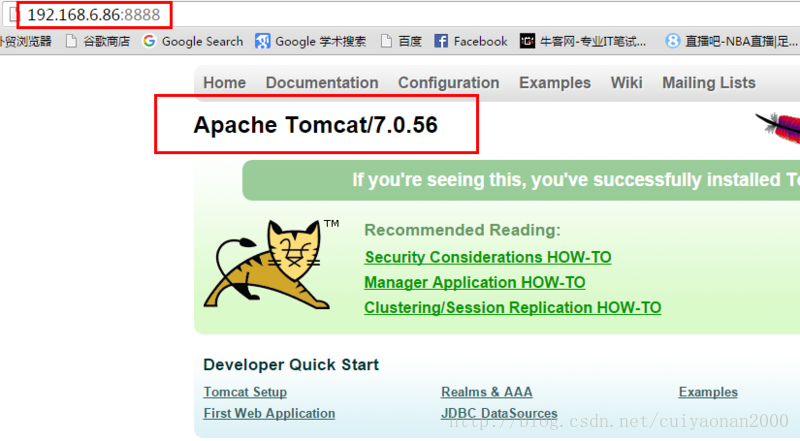Open the Configuration menu item
800x441 pixels.
[x=448, y=83]
